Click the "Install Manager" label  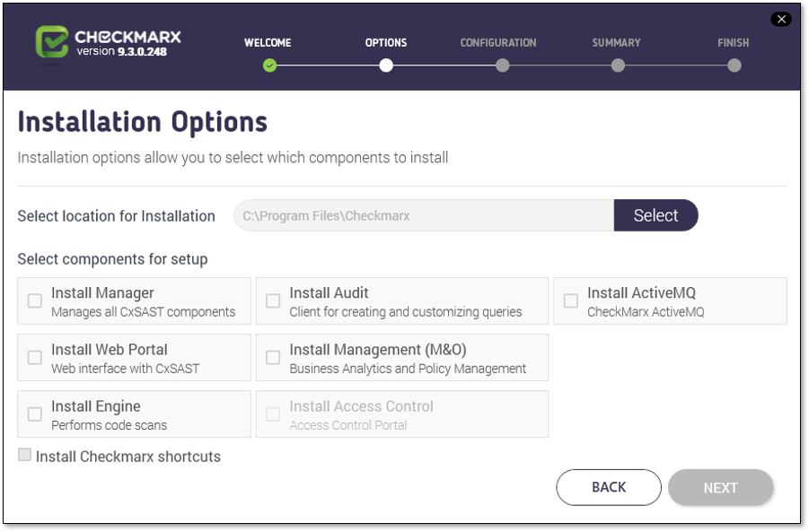click(102, 293)
